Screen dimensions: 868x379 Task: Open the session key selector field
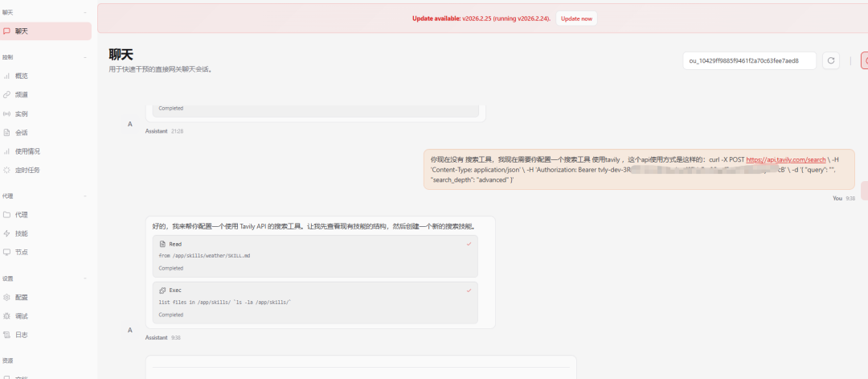pos(749,60)
